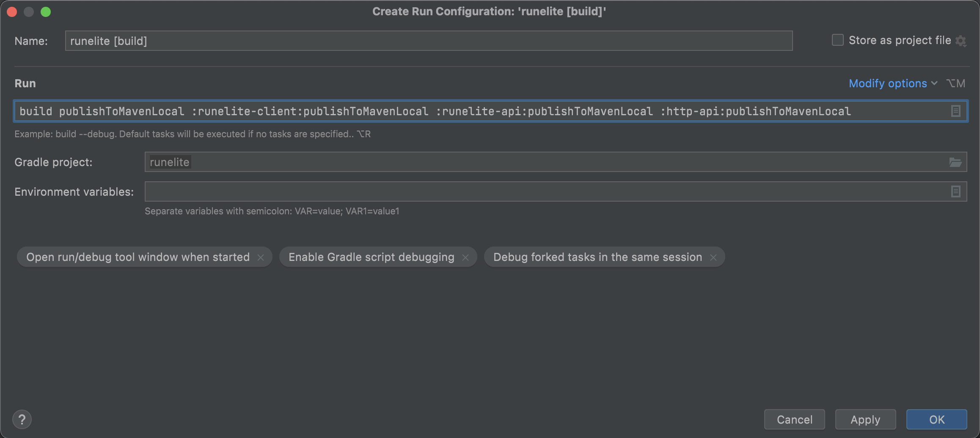The image size is (980, 438).
Task: Click the Cancel button
Action: pos(794,419)
